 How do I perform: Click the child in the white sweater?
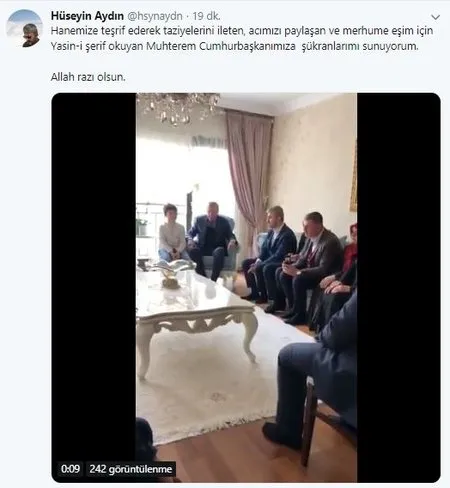click(x=172, y=233)
